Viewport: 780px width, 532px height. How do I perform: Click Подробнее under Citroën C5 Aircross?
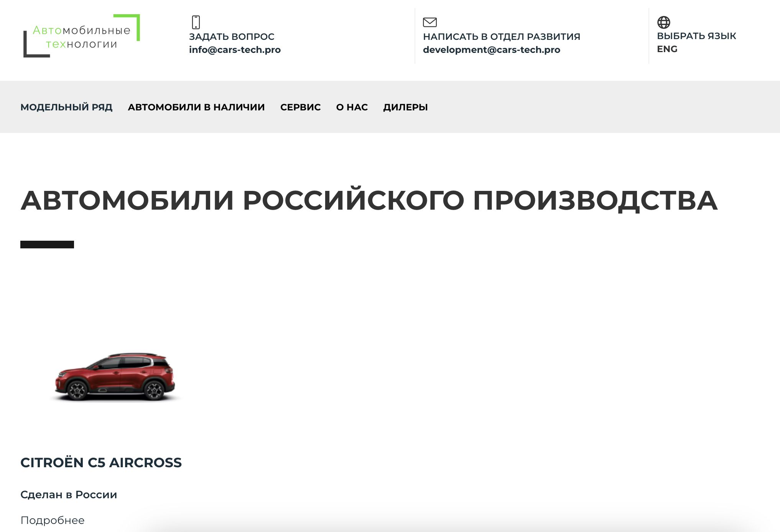pos(52,520)
